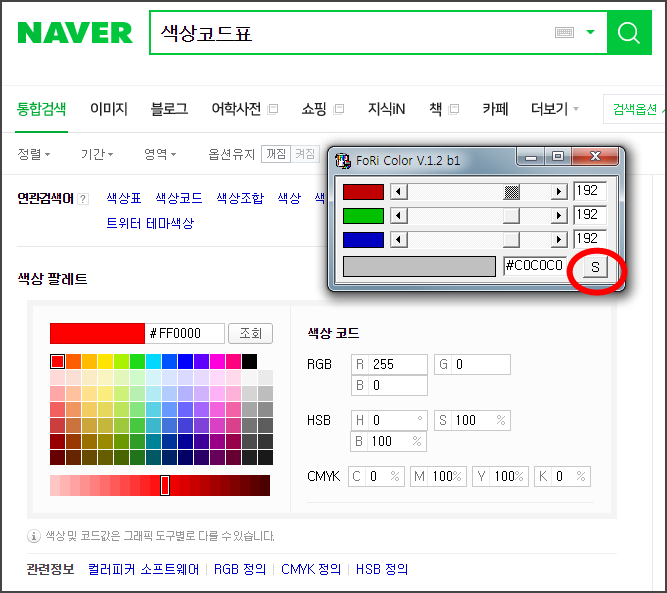Open the on-screen keyboard icon in search box
This screenshot has width=667, height=593.
coord(564,32)
